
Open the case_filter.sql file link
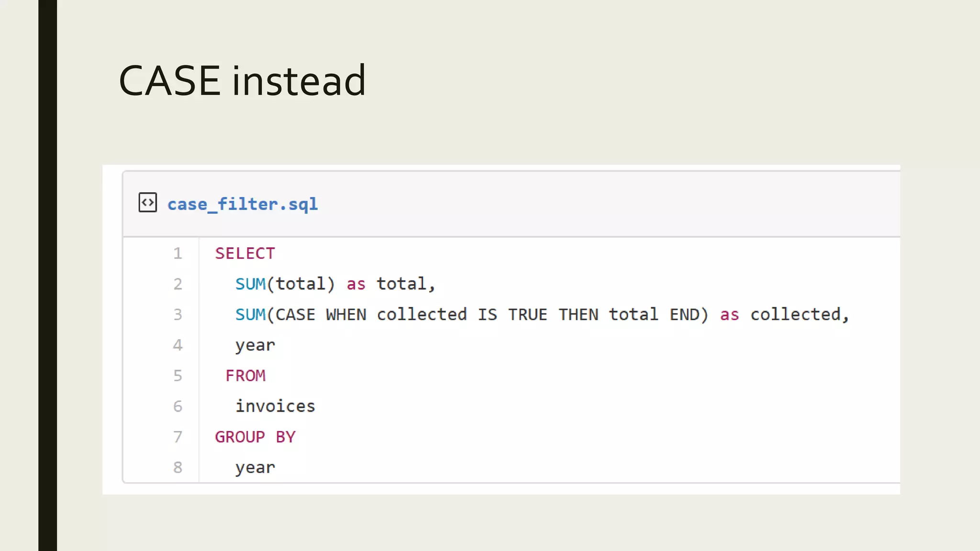242,204
